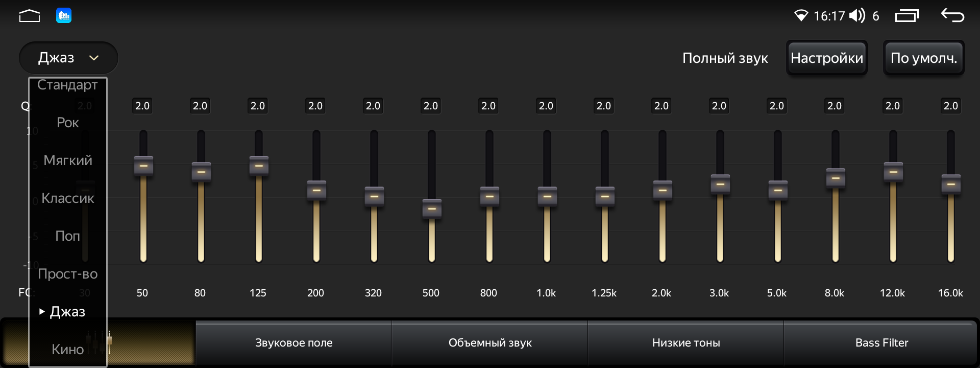Pick the Классик preset option
The height and width of the screenshot is (368, 980).
(67, 198)
